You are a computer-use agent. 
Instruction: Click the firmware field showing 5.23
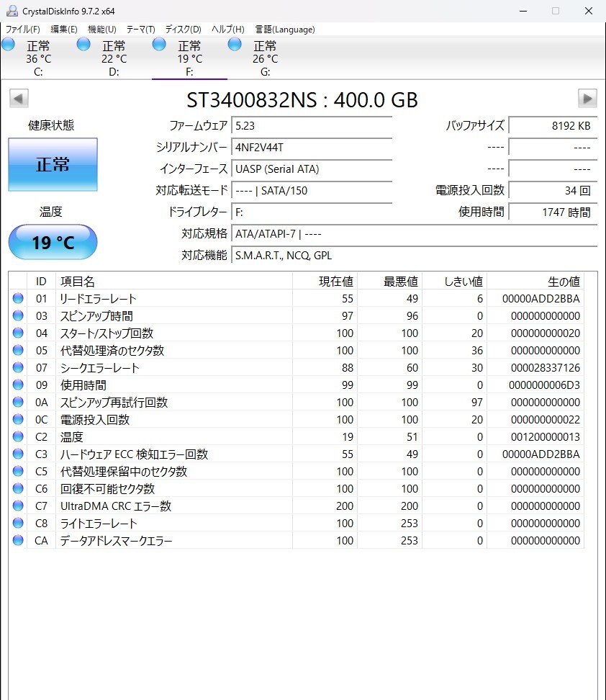(312, 125)
